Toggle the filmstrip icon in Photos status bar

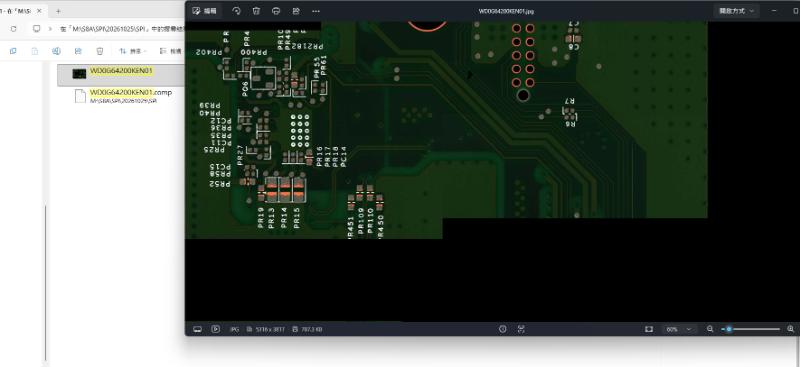197,329
